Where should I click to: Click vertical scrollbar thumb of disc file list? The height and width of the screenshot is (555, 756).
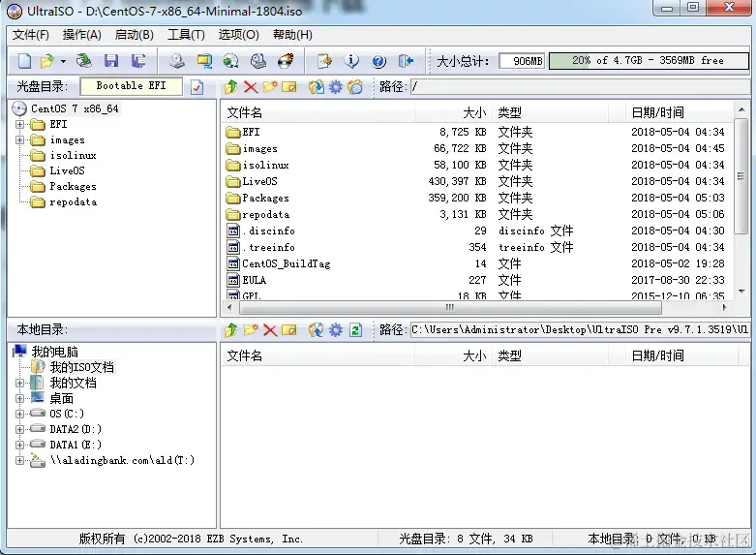click(741, 176)
